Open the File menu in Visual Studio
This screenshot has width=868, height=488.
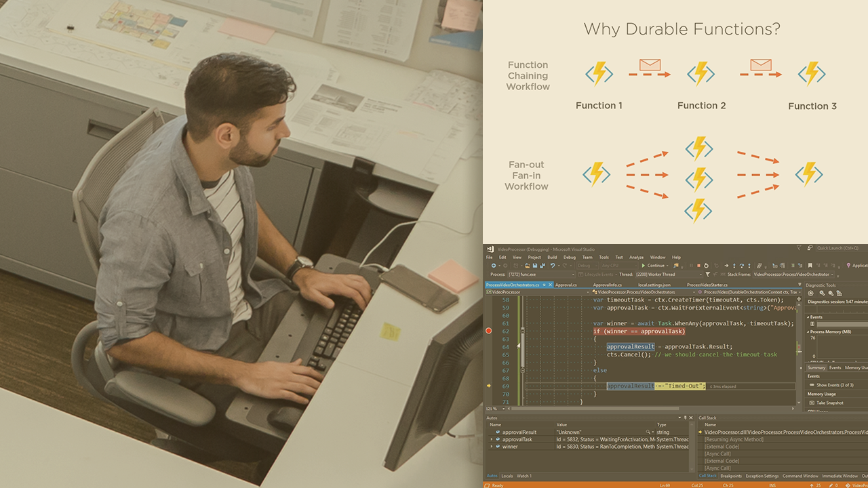click(x=489, y=258)
